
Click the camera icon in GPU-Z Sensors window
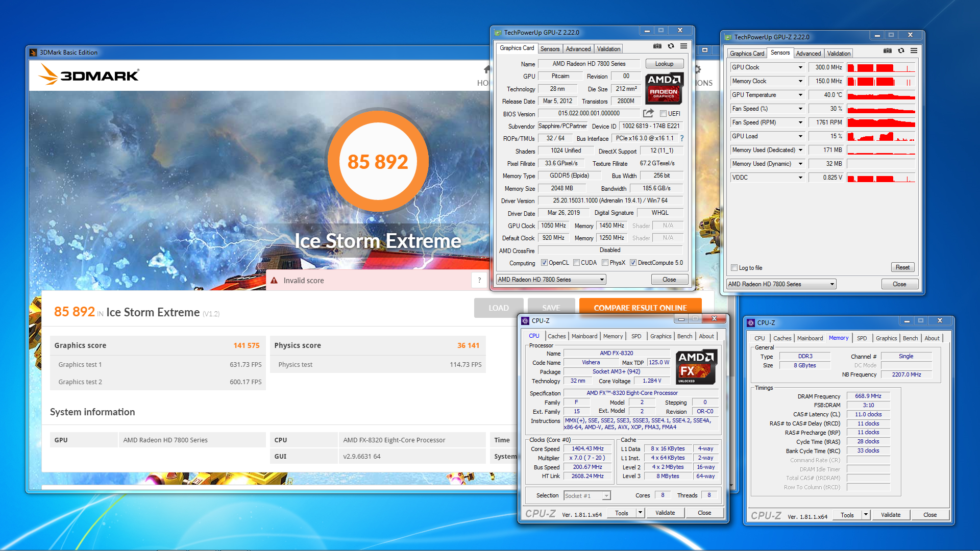(888, 51)
